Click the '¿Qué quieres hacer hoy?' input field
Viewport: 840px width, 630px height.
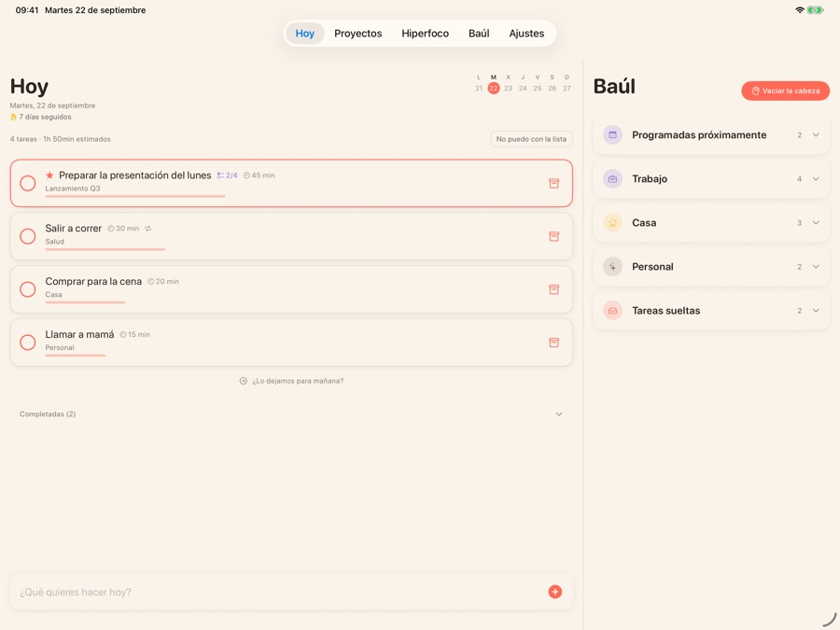tap(291, 592)
